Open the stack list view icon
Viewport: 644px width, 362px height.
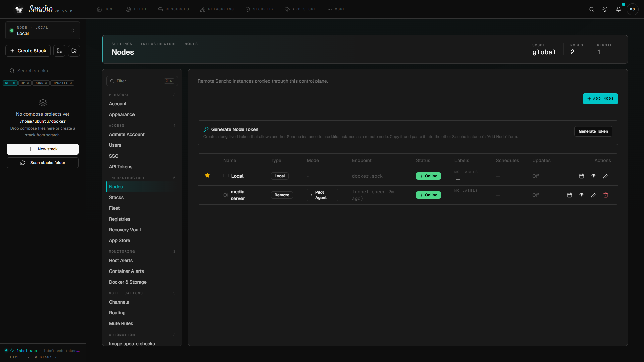pos(59,51)
